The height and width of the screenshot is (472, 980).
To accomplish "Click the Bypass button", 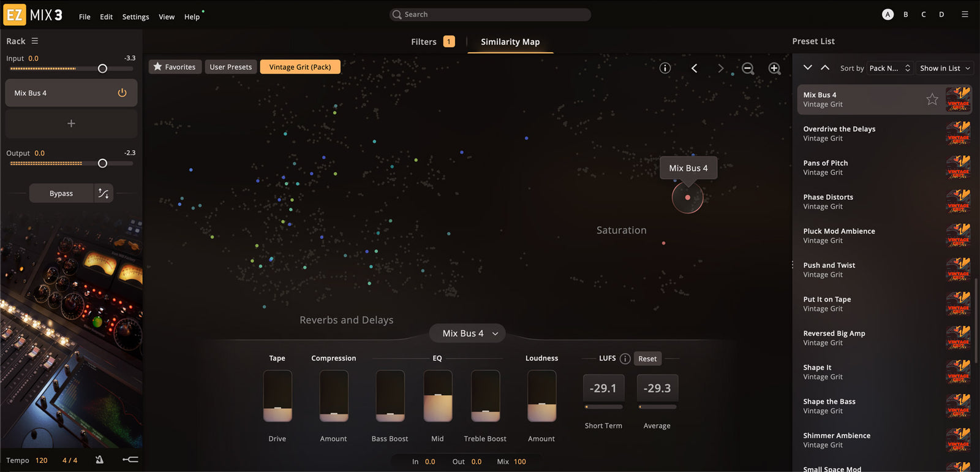I will point(61,193).
